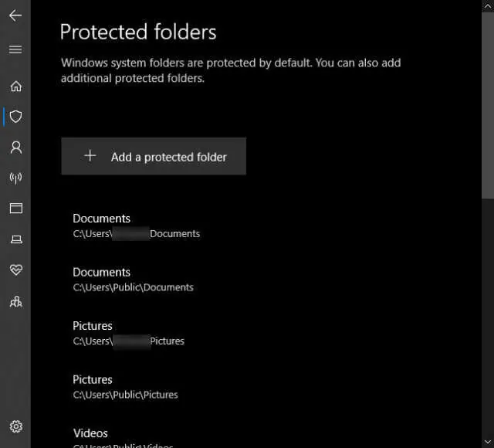Select the Videos protected folder entry
The height and width of the screenshot is (448, 494).
pos(123,439)
